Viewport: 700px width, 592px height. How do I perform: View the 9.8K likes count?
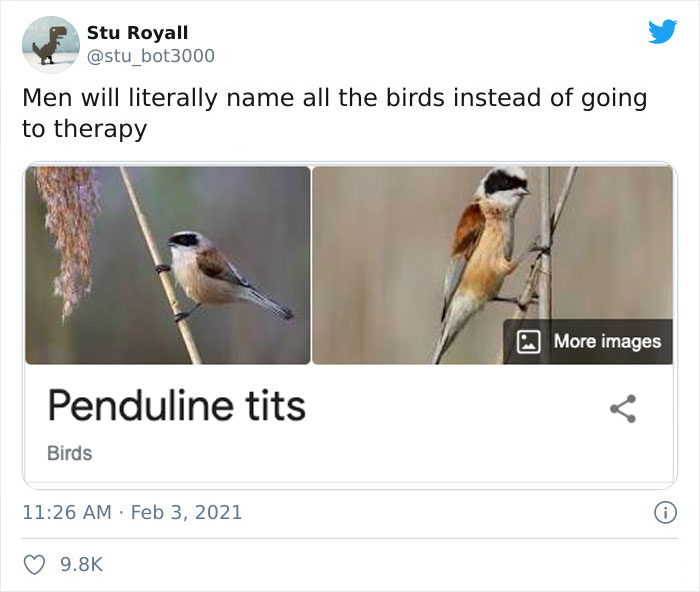81,565
